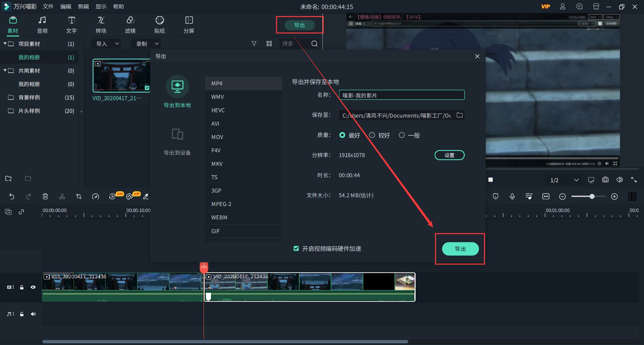Toggle video track visibility eye
Image resolution: width=644 pixels, height=345 pixels.
pyautogui.click(x=33, y=287)
